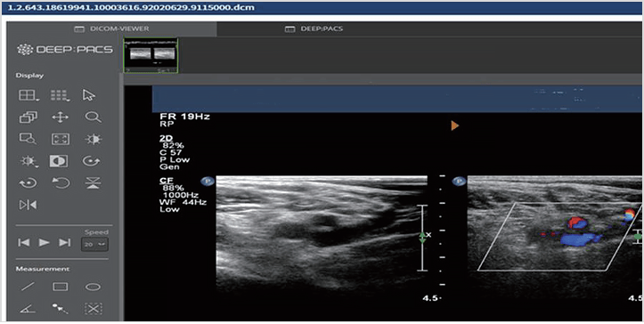Click the left grayscale ultrasound image
644x324 pixels.
tap(322, 234)
